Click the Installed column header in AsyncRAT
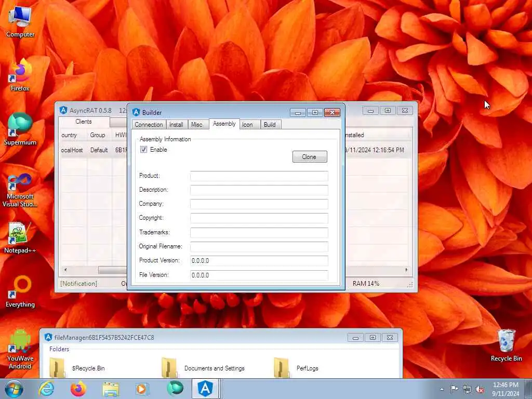 click(x=377, y=135)
